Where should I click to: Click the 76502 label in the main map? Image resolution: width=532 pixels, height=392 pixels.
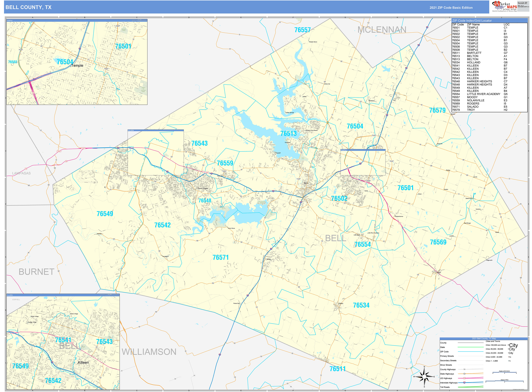point(339,199)
